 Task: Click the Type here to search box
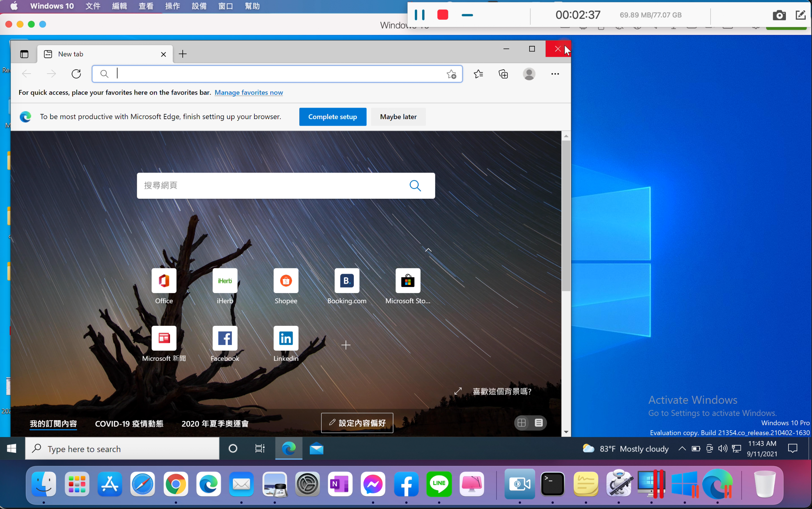(x=122, y=449)
